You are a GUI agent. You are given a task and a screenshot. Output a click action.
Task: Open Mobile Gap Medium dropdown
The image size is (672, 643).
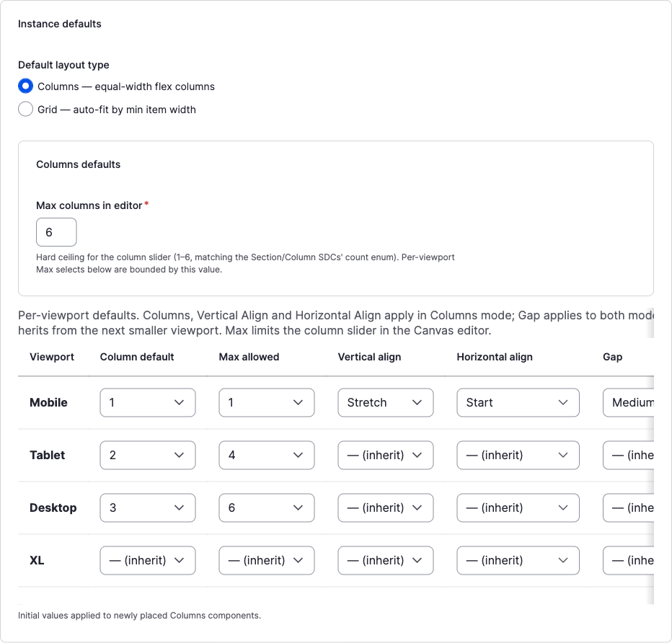click(628, 403)
